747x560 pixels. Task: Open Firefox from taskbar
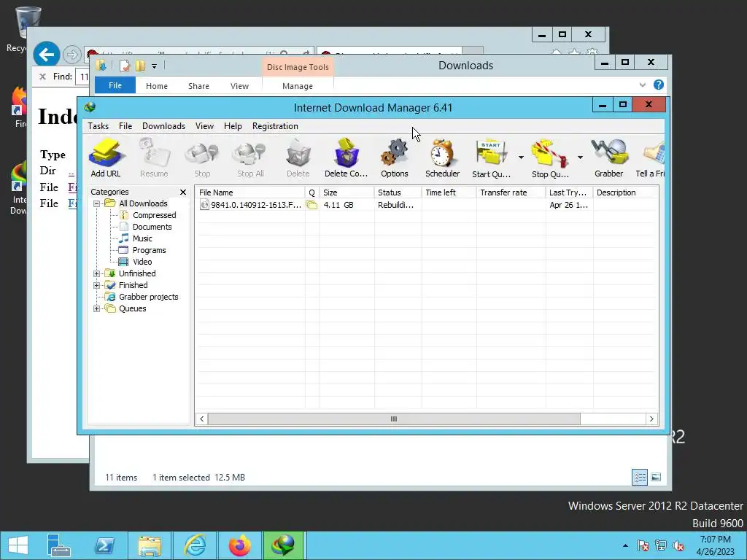point(239,545)
